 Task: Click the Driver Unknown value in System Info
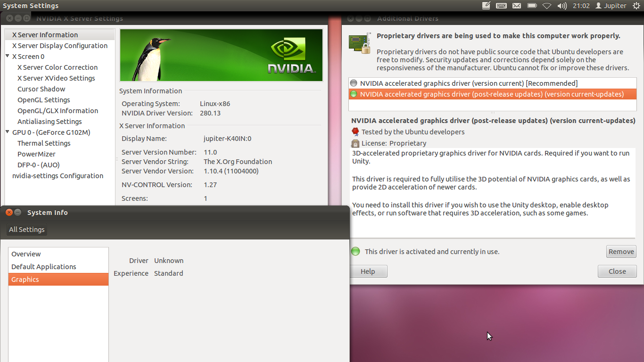[x=169, y=261]
